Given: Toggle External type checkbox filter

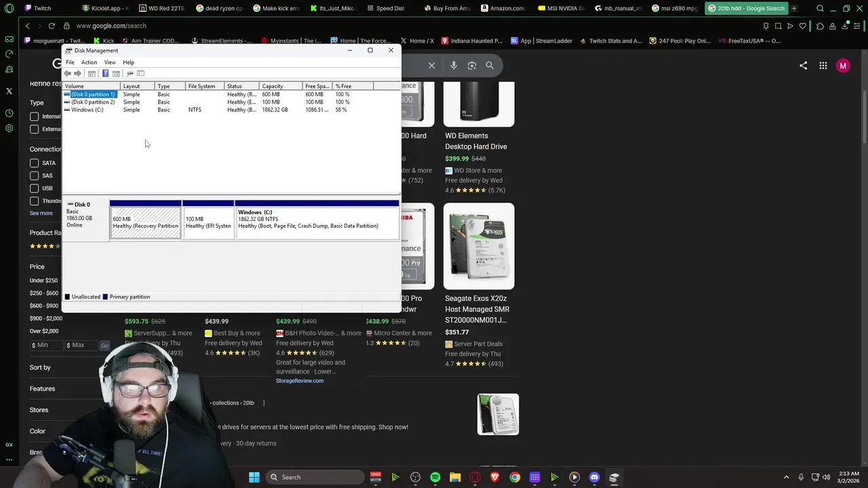Looking at the screenshot, I should (x=35, y=129).
